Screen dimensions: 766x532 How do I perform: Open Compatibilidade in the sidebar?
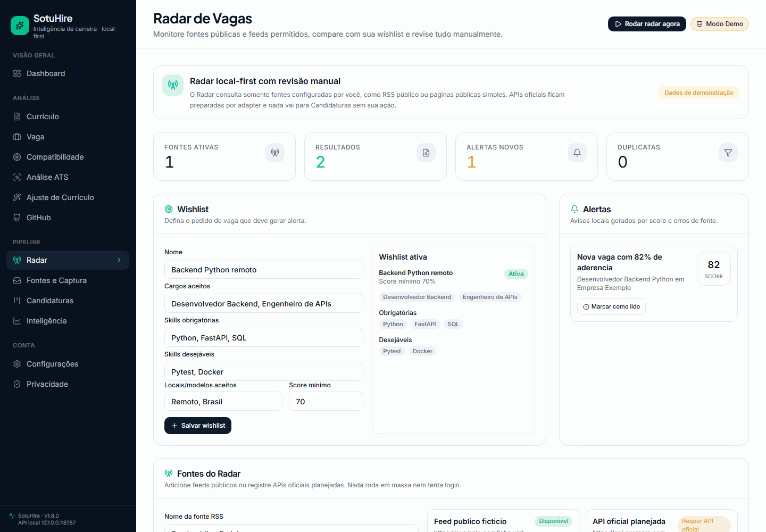pos(68,157)
